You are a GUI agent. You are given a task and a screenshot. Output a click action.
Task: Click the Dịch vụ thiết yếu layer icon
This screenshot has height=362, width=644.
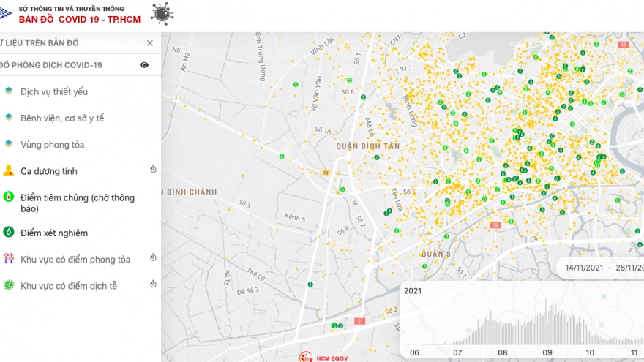point(8,91)
